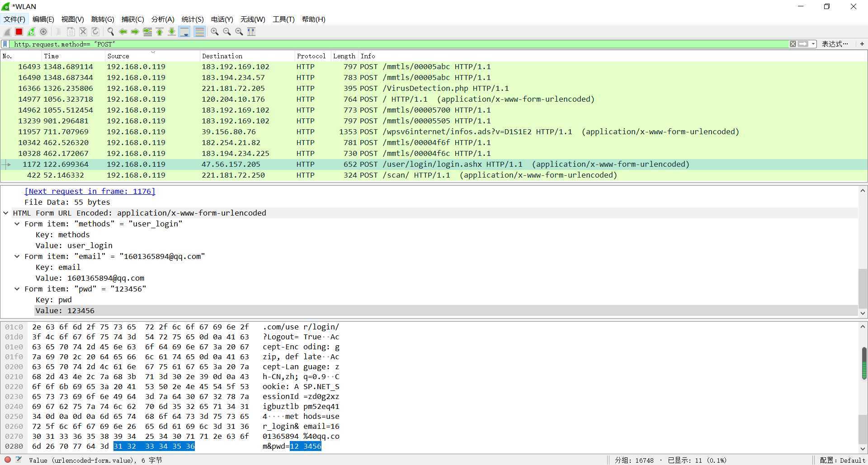Collapse the "methods" form item
Image resolution: width=868 pixels, height=465 pixels.
(17, 224)
